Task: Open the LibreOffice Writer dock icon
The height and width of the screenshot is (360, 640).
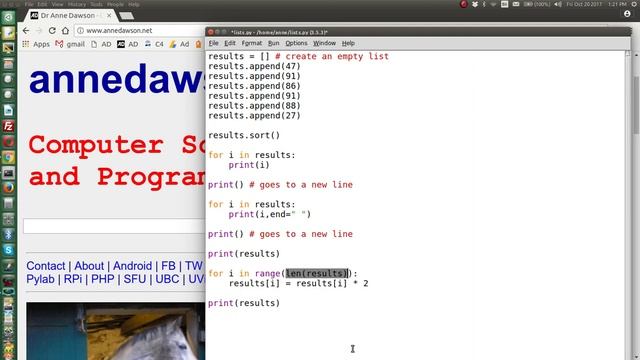Action: (x=8, y=111)
